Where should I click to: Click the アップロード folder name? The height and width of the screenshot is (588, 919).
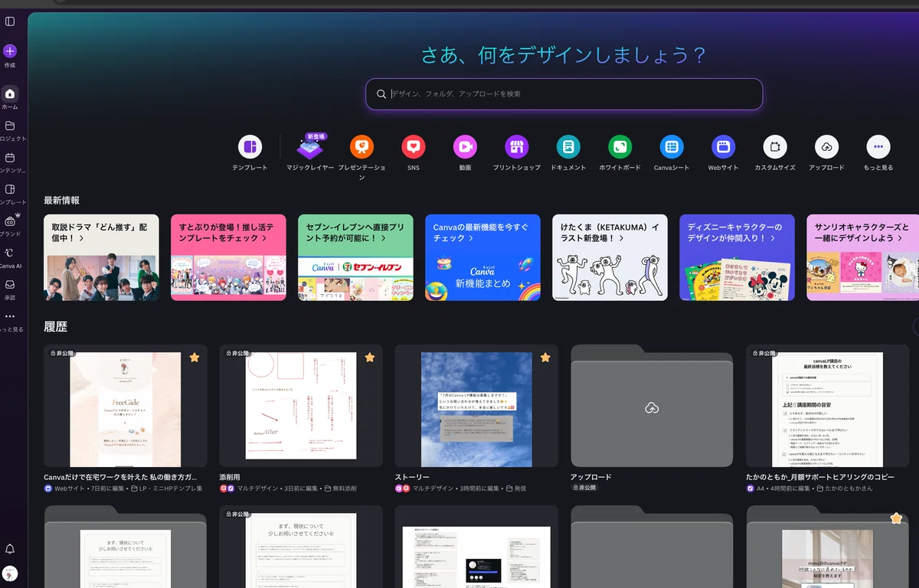[x=590, y=477]
